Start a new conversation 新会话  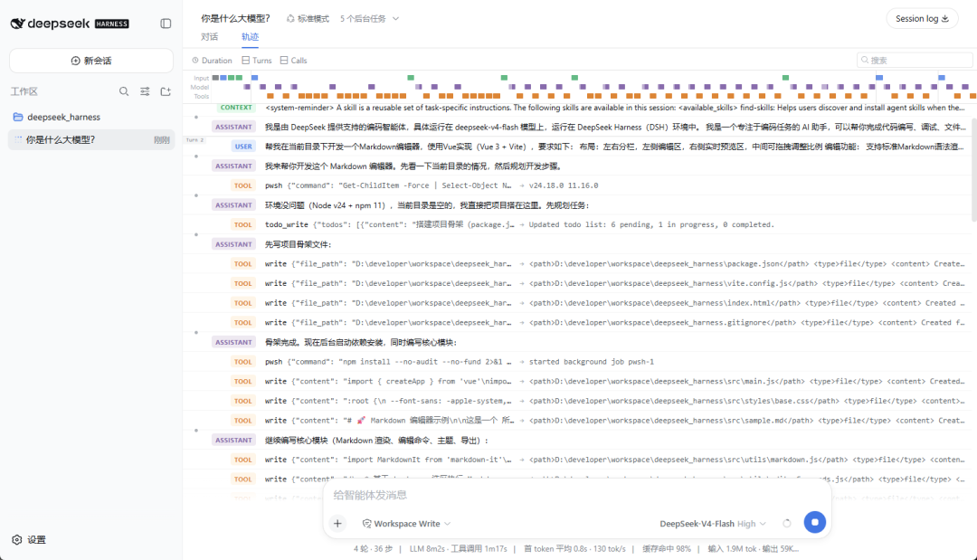[x=91, y=61]
